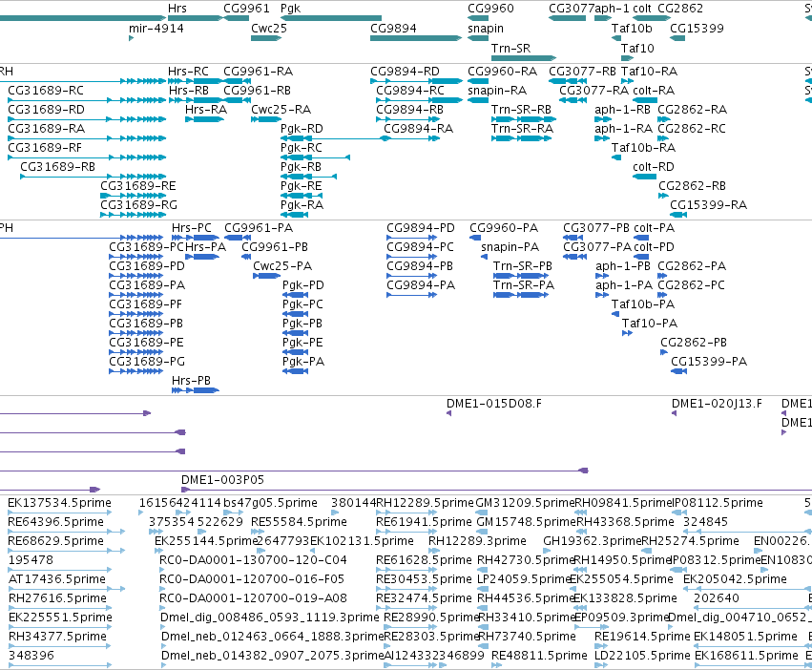
Task: Open the RC0-DA0001-130700-120-C04 EST label
Action: pos(253,559)
